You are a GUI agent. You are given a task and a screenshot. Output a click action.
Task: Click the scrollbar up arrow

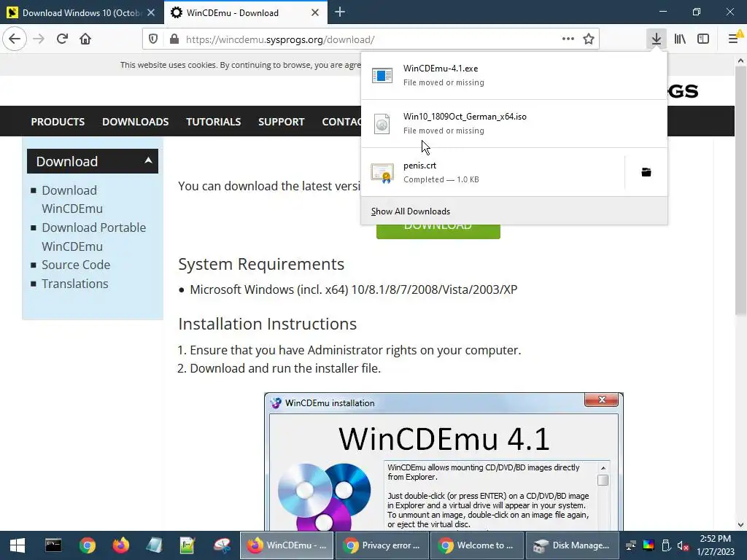point(740,61)
